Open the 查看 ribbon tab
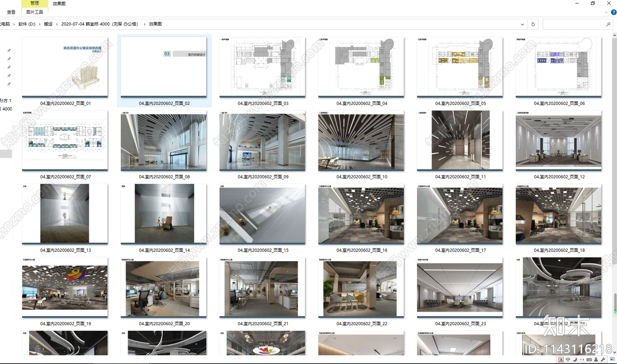This screenshot has width=617, height=364. pyautogui.click(x=11, y=12)
